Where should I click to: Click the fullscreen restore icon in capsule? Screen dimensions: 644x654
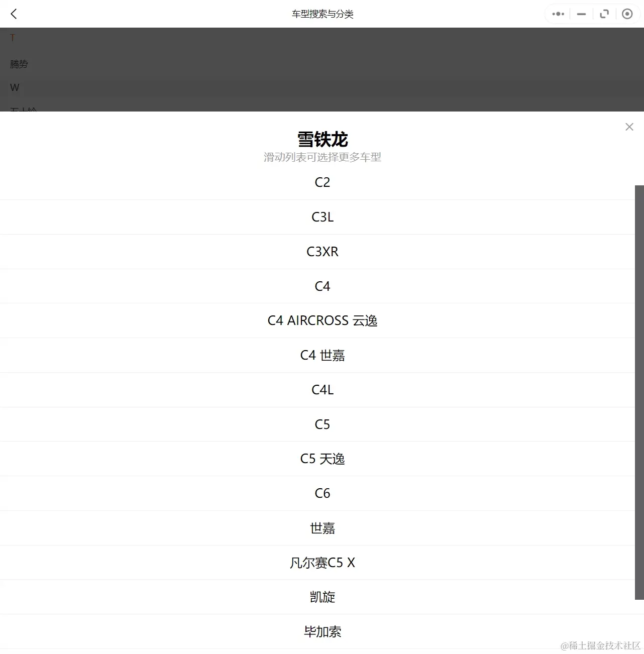click(604, 14)
